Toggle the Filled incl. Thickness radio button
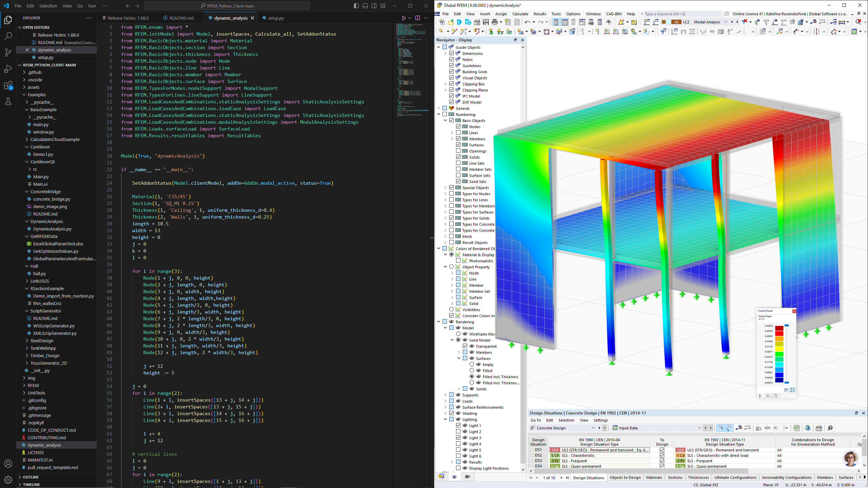 [473, 377]
